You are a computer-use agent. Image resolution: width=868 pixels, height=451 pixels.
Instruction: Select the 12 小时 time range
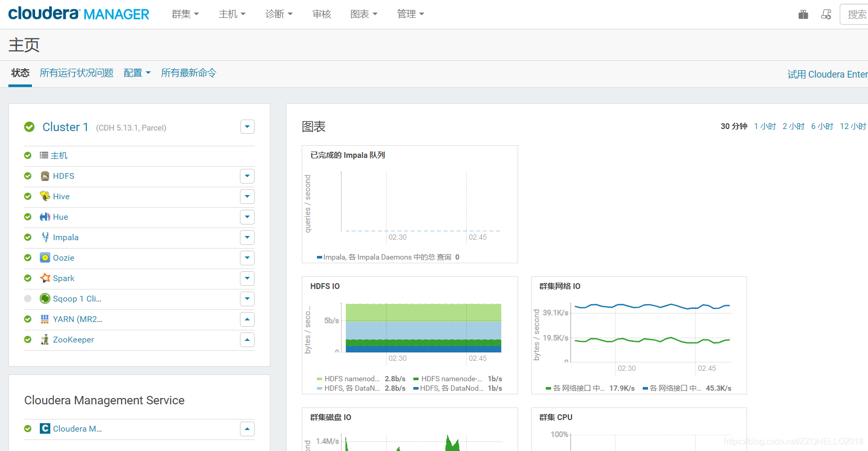coord(853,126)
